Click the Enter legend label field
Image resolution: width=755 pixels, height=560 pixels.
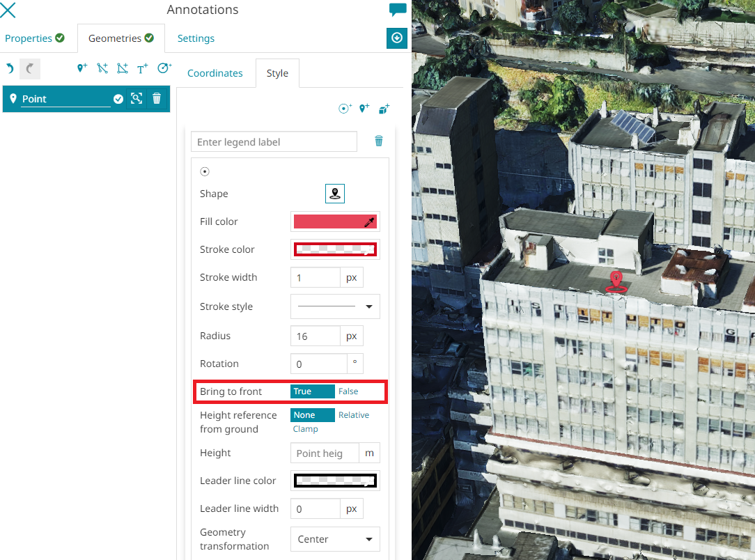[x=274, y=142]
